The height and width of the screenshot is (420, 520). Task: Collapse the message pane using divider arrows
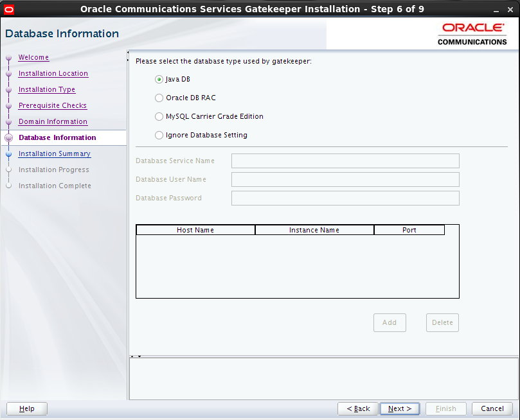pos(139,356)
